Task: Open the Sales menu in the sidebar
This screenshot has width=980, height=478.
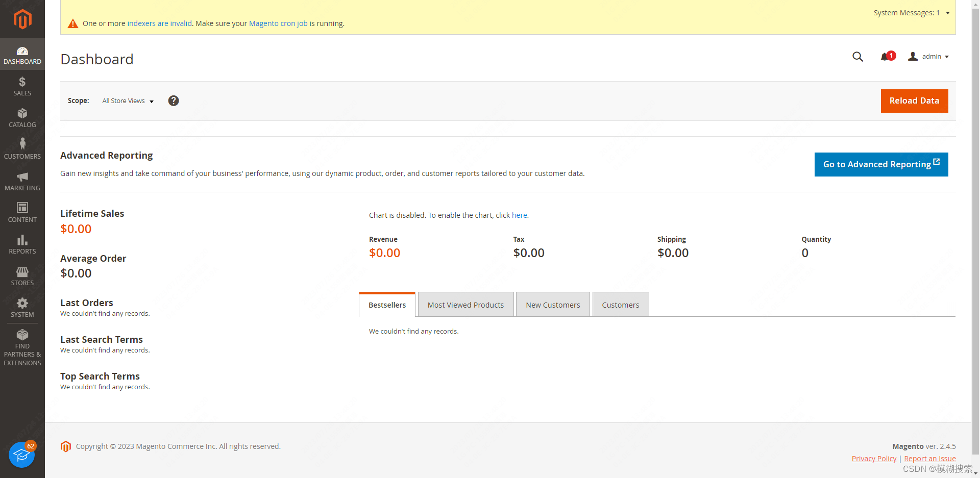Action: 22,86
